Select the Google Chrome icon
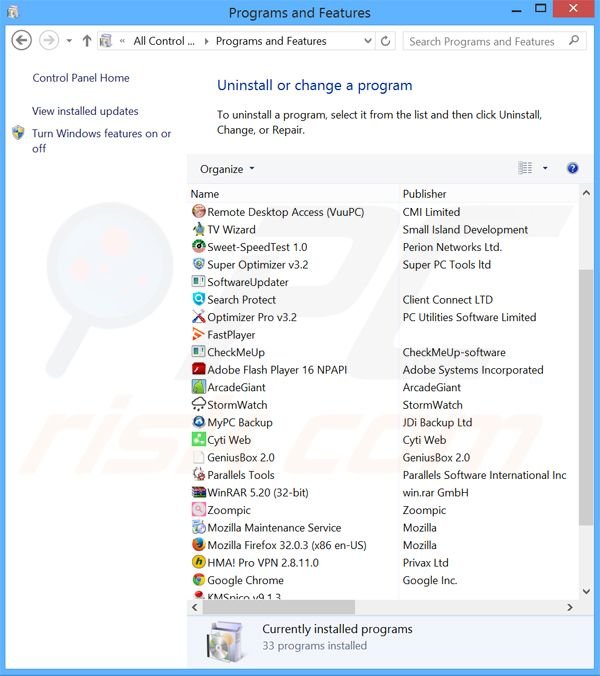Viewport: 600px width, 676px height. pos(199,580)
